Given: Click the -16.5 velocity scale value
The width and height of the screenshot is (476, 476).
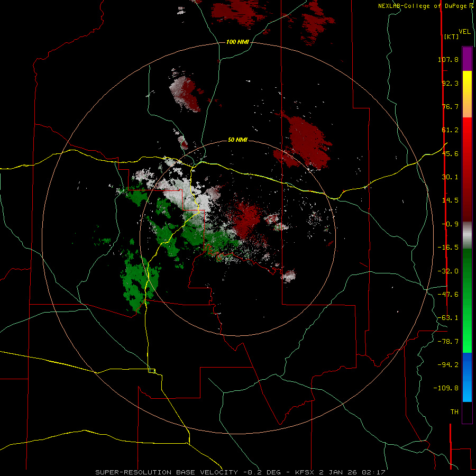Looking at the screenshot, I should tap(448, 248).
